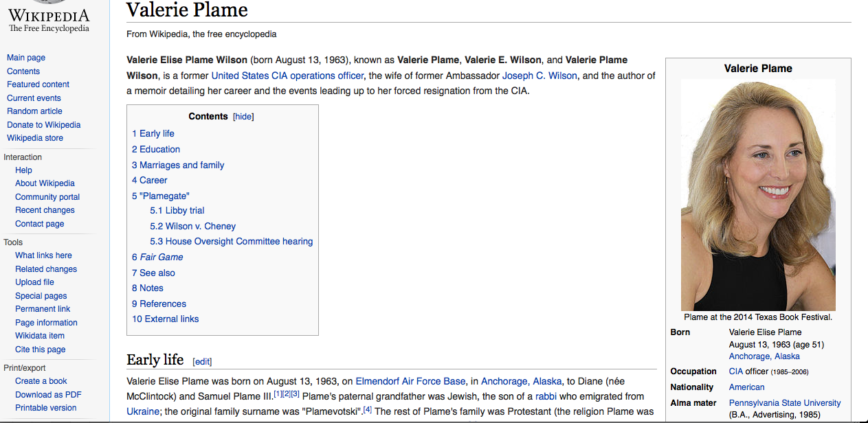Viewport: 868px width, 423px height.
Task: Jump to 5.2 Wilson v. Cheney
Action: [193, 226]
